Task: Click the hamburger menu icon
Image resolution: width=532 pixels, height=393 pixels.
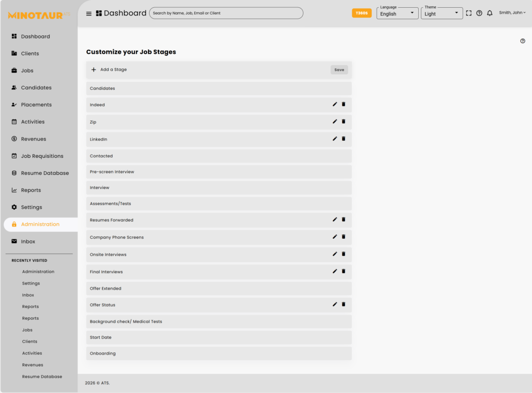Action: point(89,13)
